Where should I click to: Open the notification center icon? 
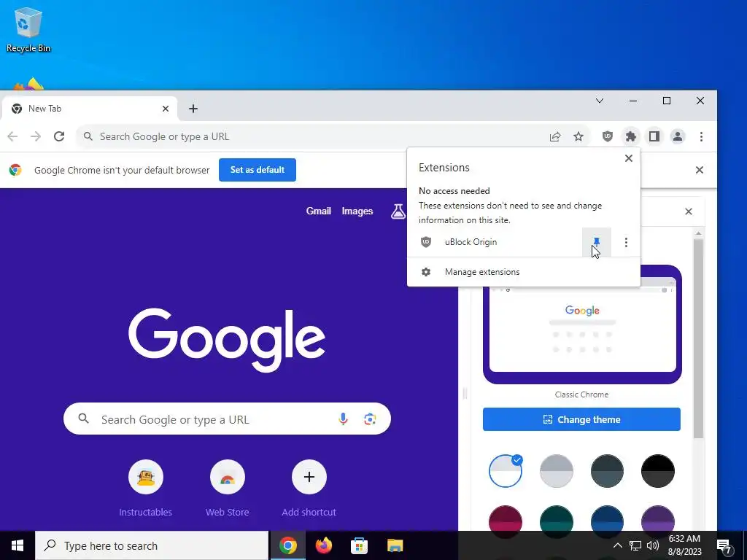(x=724, y=545)
